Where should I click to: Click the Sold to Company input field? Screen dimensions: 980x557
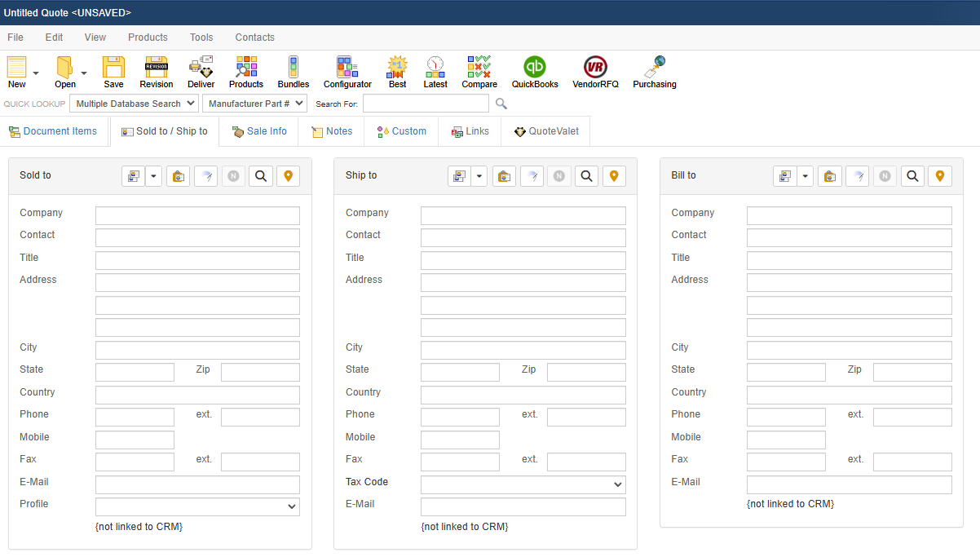(197, 216)
